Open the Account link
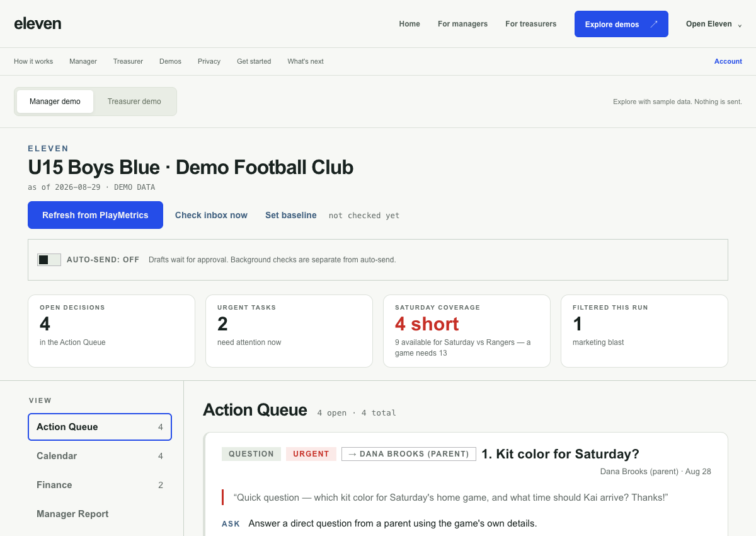 728,61
